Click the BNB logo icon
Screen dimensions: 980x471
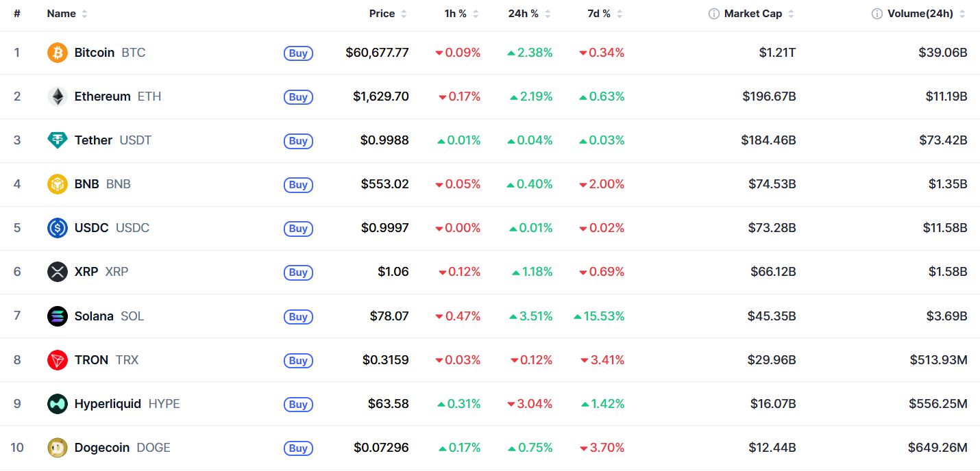58,184
